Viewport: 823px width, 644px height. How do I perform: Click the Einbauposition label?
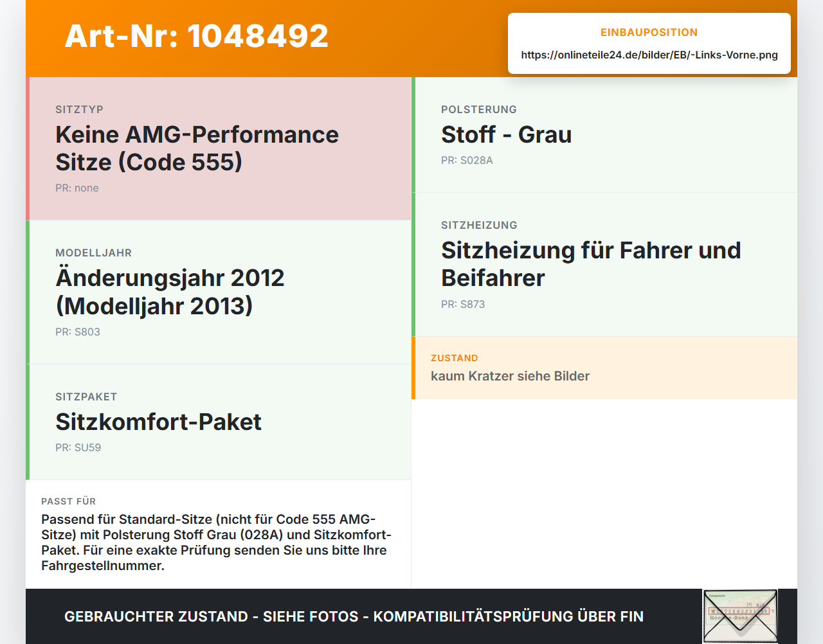point(649,32)
